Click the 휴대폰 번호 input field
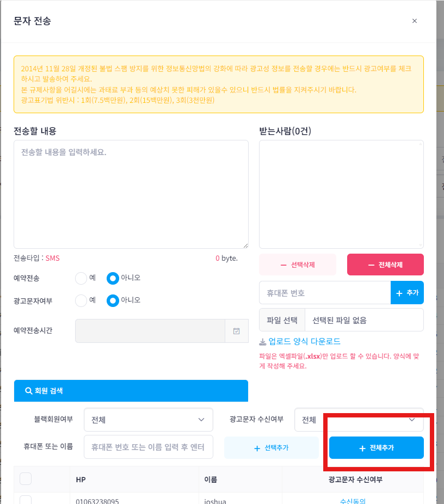 click(x=325, y=293)
